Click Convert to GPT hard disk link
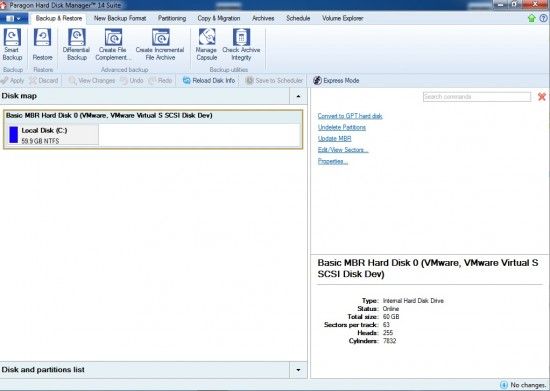The height and width of the screenshot is (391, 550). coord(350,116)
